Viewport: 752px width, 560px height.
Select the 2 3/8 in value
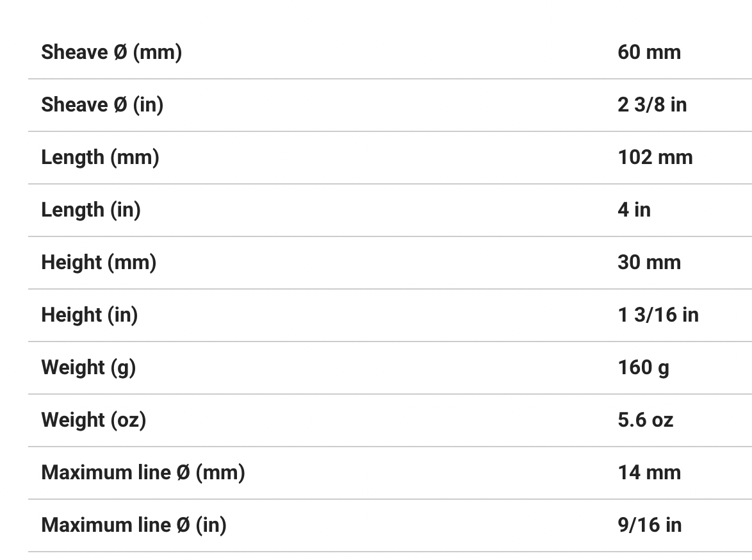tap(652, 105)
